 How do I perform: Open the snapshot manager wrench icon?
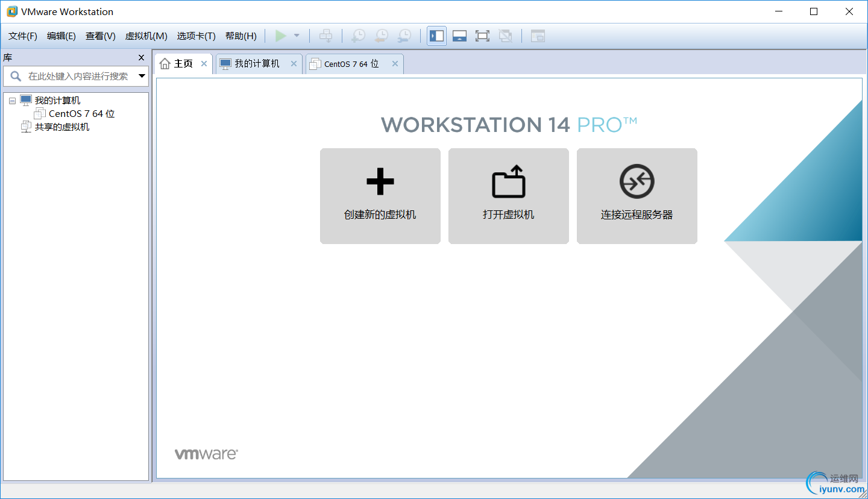click(404, 36)
